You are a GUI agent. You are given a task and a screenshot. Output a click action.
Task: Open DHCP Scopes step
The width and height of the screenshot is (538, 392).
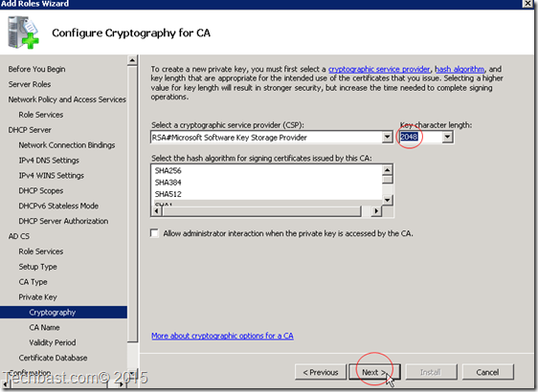[x=41, y=190]
